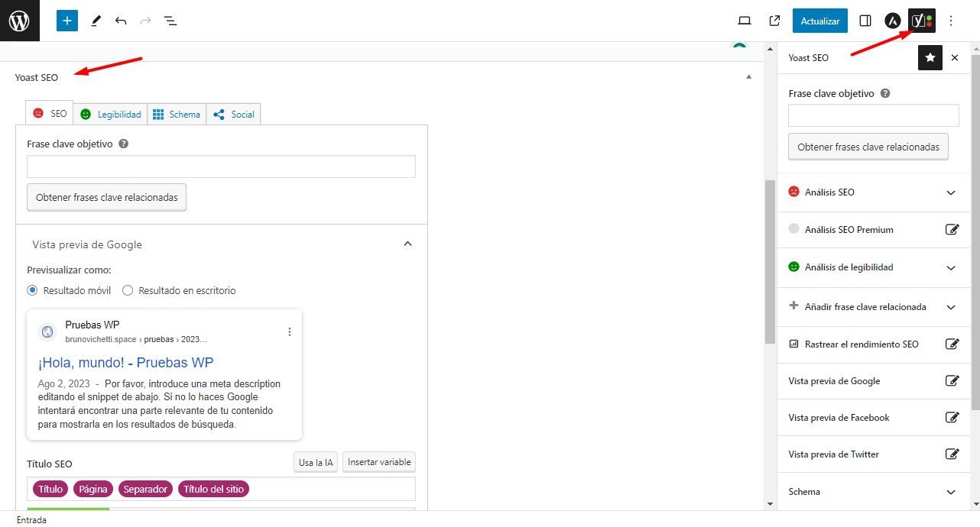Focus sidebar Frase clave objetivo input field
Screen dimensions: 980x527
(874, 115)
